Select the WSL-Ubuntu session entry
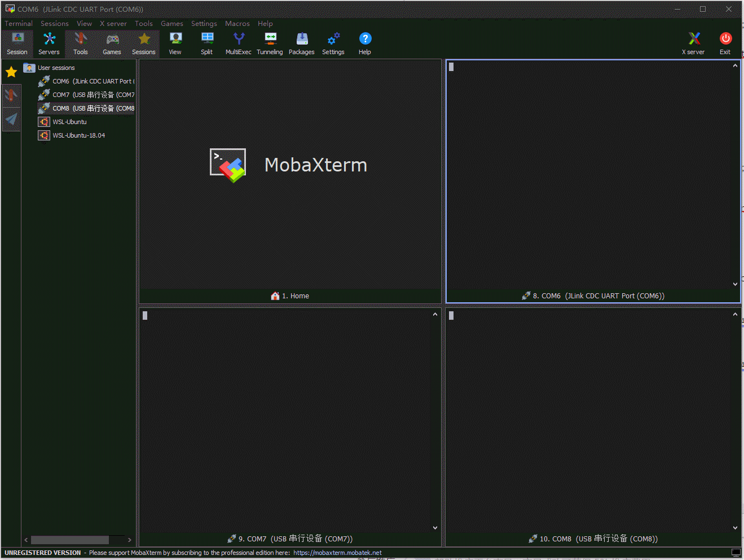 coord(63,122)
